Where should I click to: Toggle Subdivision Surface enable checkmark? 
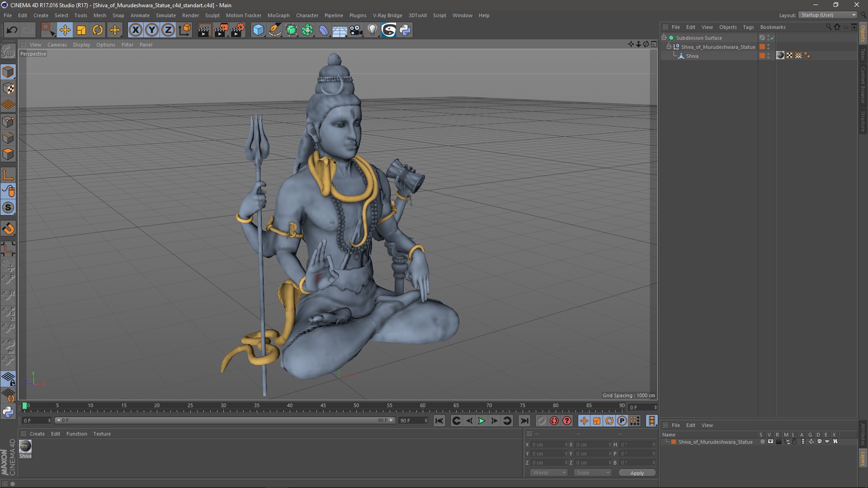point(772,38)
